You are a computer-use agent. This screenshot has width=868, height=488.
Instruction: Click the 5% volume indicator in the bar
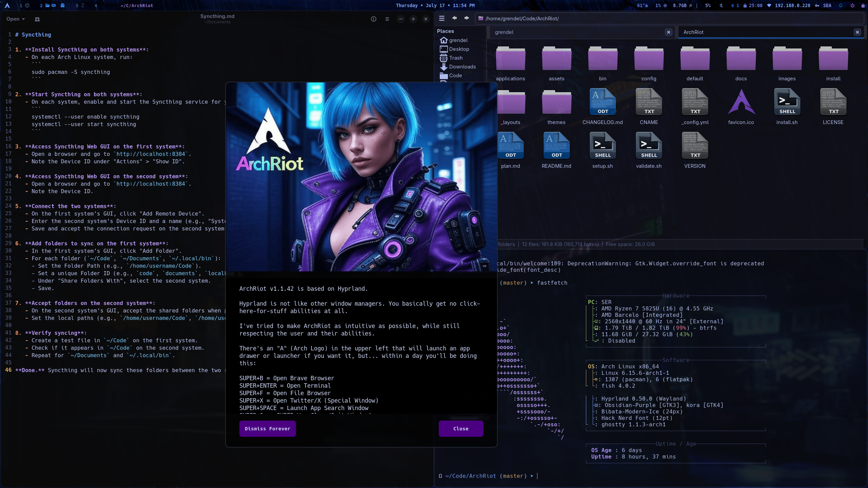[x=708, y=5]
